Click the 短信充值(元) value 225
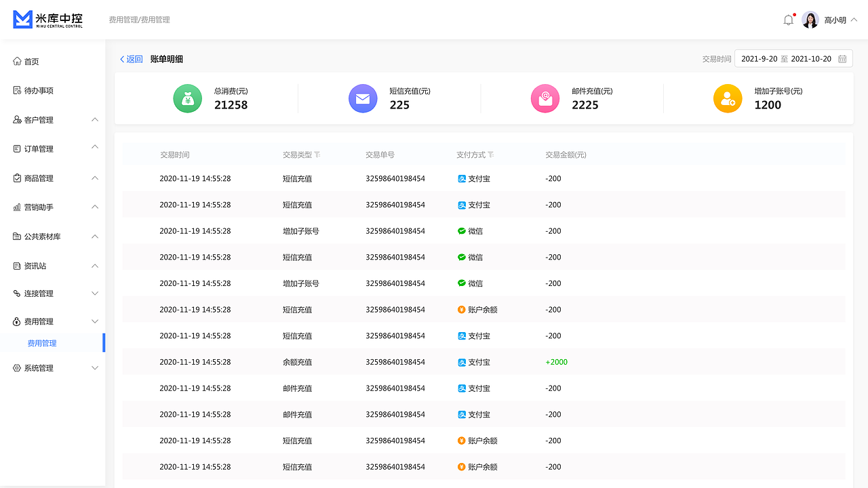Screen dimensions: 868x488 tap(399, 105)
